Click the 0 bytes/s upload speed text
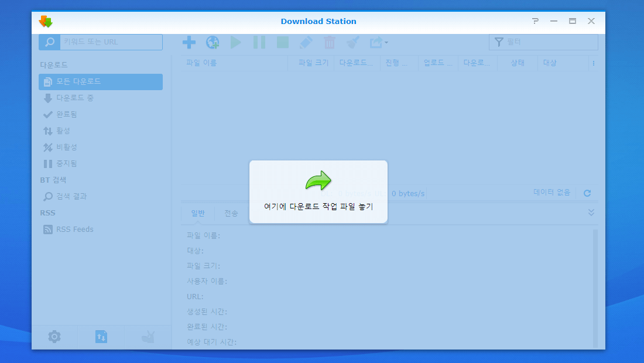644x363 pixels. pos(408,193)
